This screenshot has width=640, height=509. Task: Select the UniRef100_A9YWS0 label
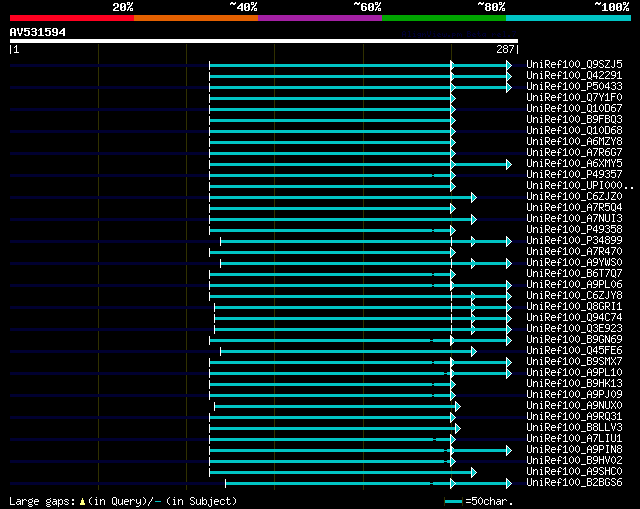pos(574,262)
